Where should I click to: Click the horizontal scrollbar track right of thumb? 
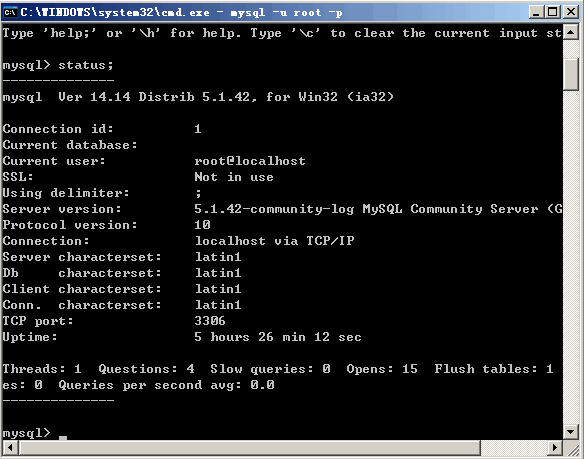[514, 447]
